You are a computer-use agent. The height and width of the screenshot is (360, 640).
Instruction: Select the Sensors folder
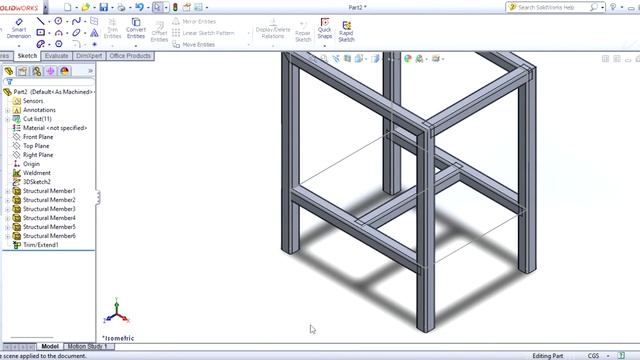[x=33, y=101]
